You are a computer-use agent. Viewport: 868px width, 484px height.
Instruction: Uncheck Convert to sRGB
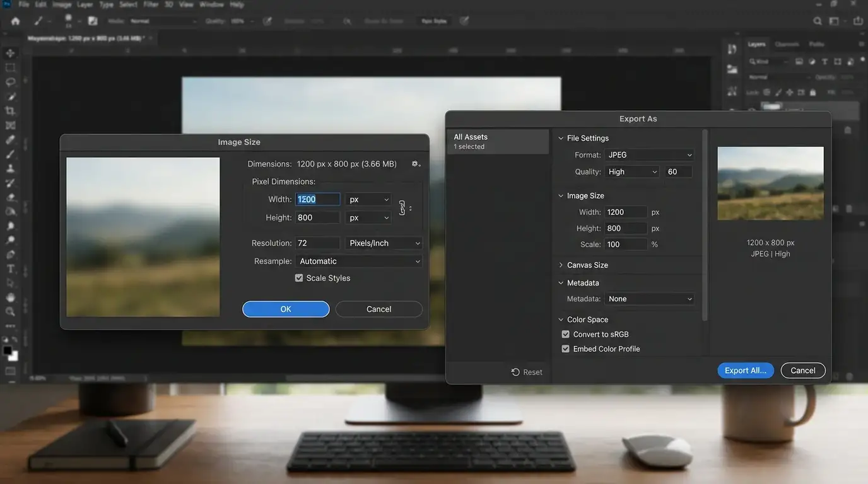click(565, 334)
